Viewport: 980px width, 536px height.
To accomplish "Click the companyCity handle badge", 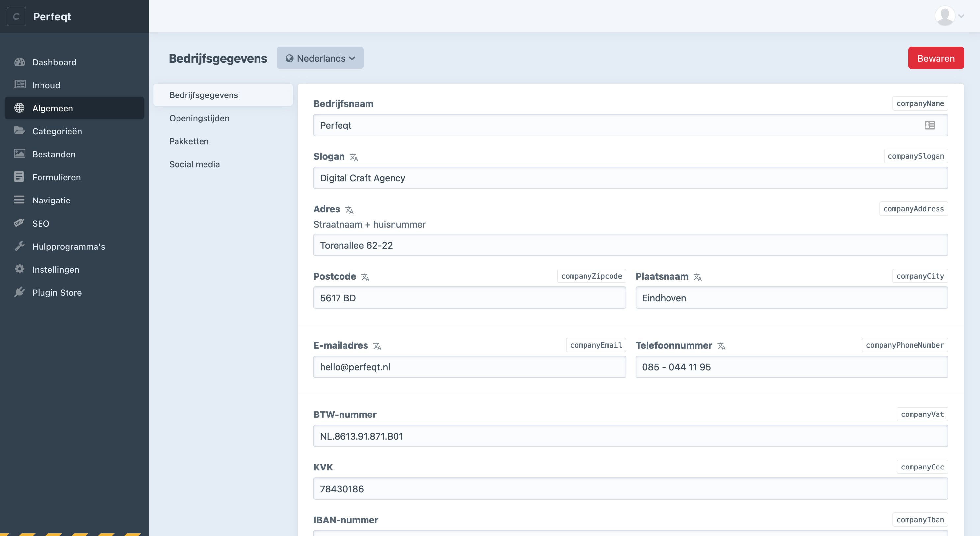I will tap(920, 276).
